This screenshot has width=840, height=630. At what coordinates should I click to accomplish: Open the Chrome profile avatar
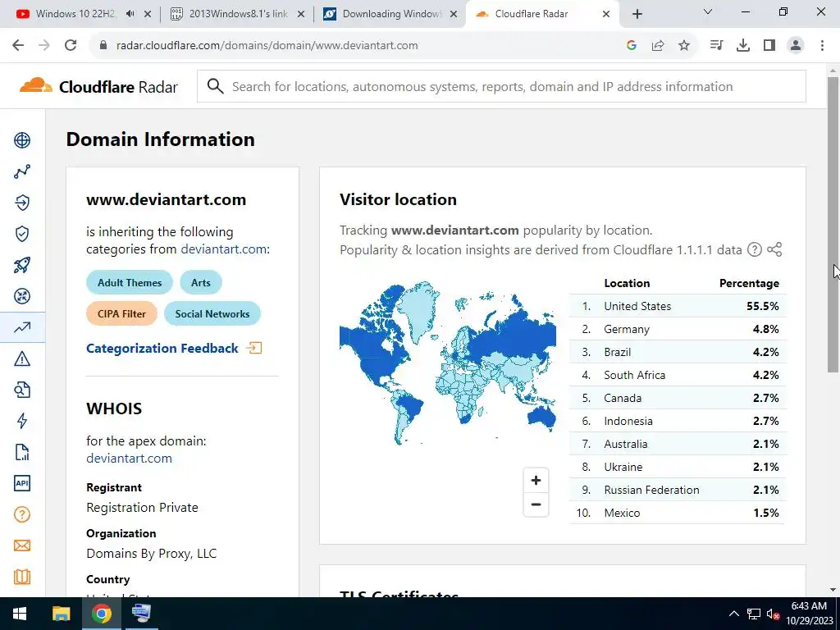coord(796,46)
